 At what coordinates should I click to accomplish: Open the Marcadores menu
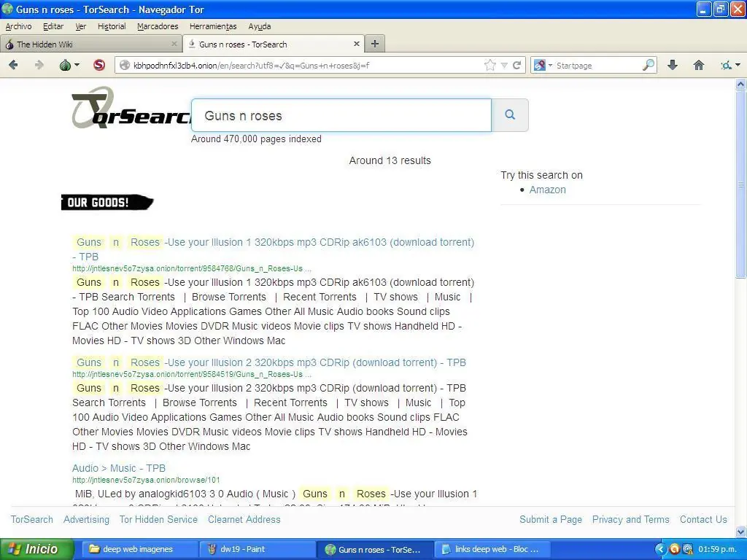point(158,26)
